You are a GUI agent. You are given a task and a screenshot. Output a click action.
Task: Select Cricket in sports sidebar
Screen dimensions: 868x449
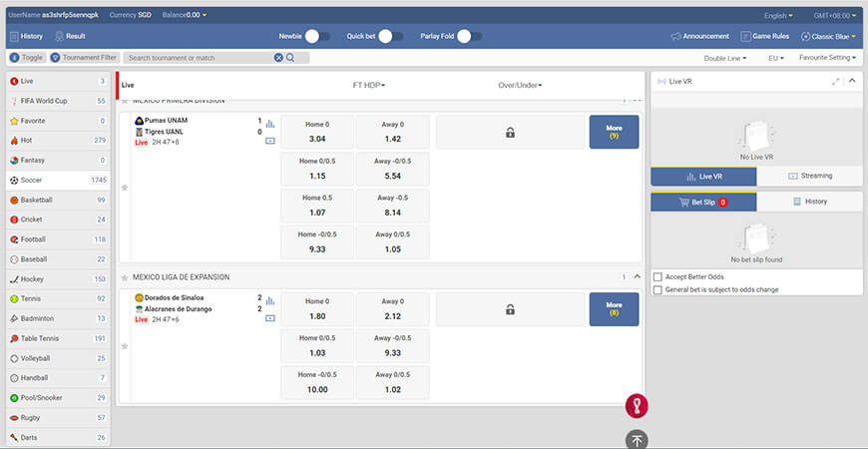(x=58, y=220)
